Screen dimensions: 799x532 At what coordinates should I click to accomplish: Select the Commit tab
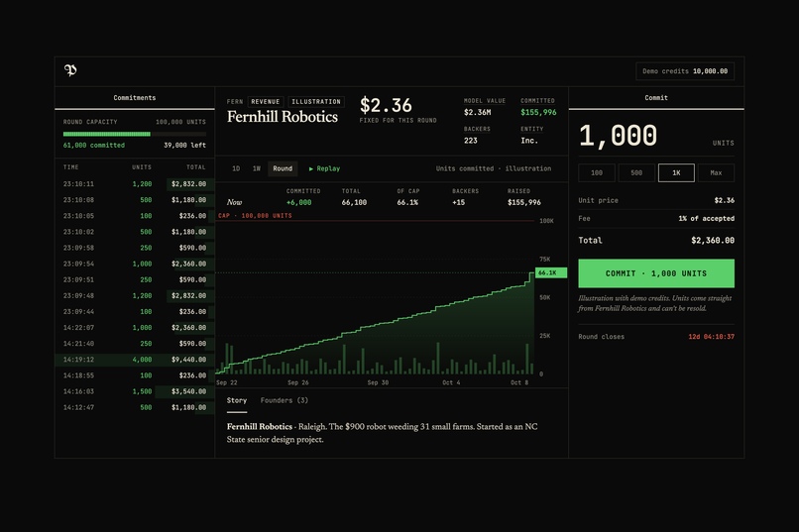[656, 98]
